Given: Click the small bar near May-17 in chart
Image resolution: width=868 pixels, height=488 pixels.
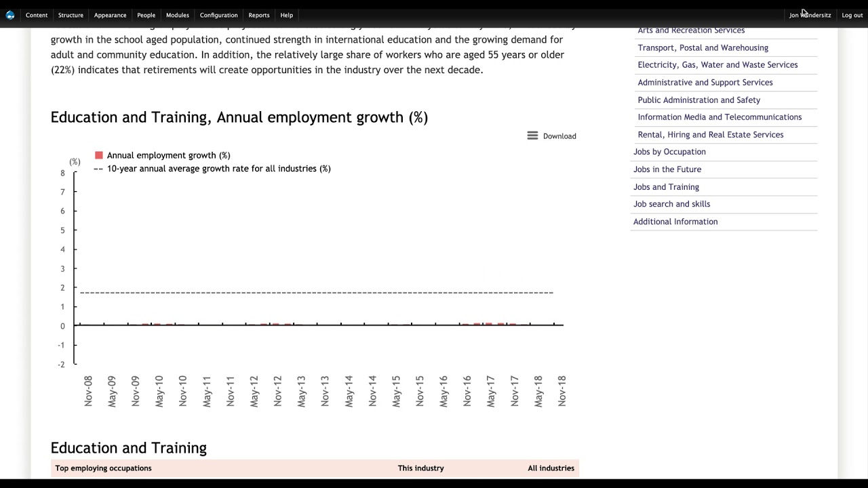Looking at the screenshot, I should [x=489, y=324].
